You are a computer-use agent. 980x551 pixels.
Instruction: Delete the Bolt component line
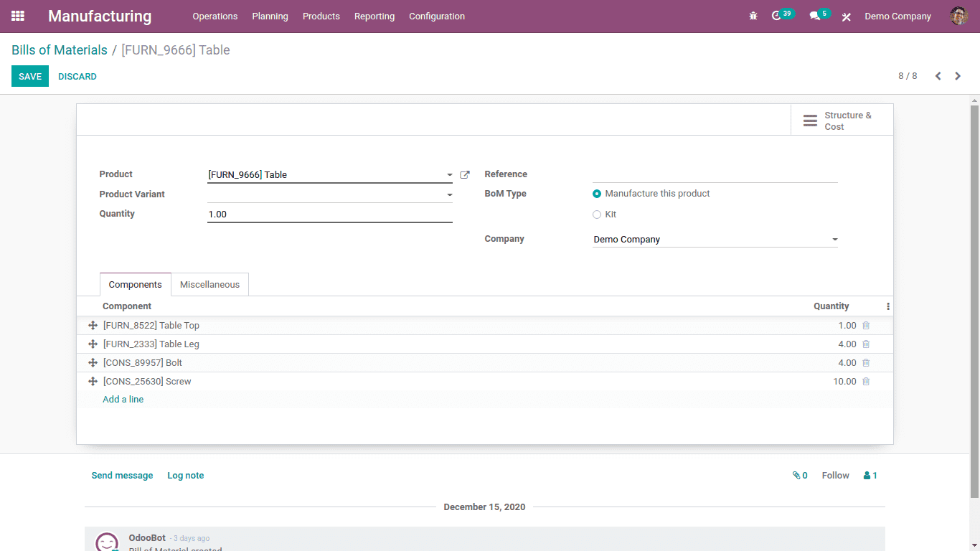866,363
